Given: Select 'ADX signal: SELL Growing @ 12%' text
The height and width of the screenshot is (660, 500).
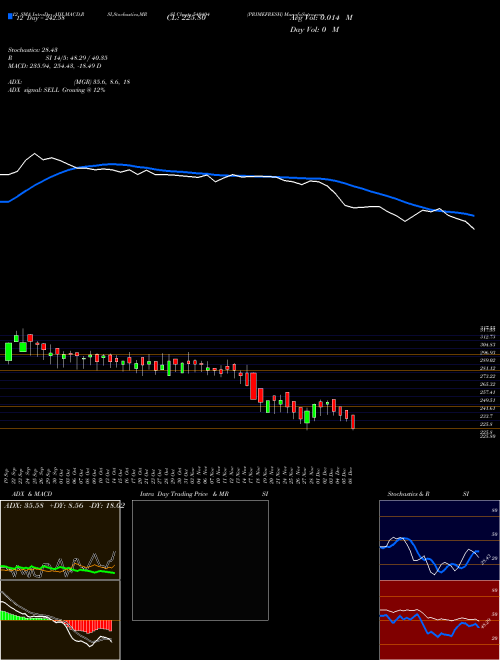Looking at the screenshot, I should tap(57, 90).
